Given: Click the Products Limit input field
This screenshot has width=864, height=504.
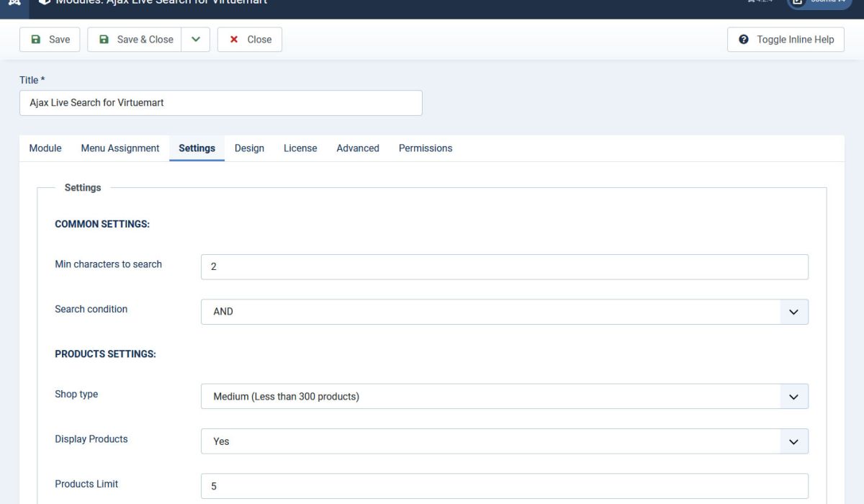Looking at the screenshot, I should point(505,486).
